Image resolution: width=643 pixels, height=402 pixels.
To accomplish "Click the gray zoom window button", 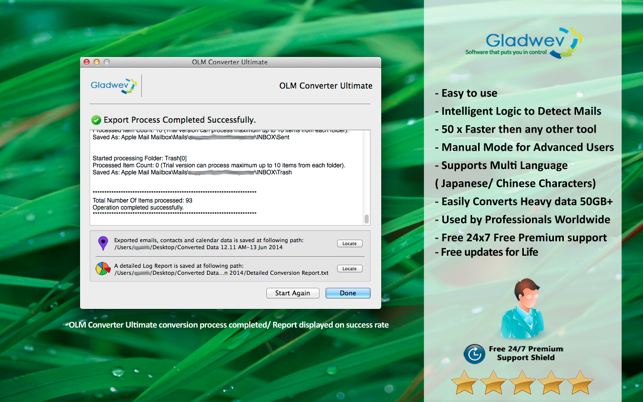I will (x=107, y=62).
